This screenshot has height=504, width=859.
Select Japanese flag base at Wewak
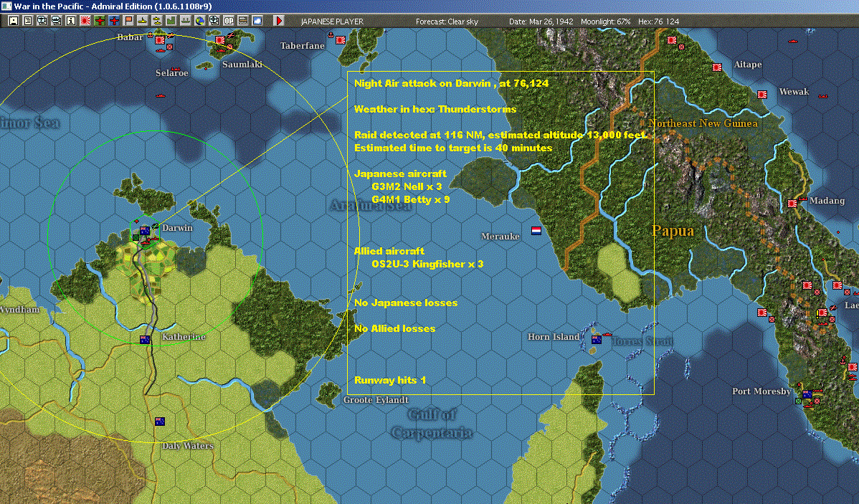[x=761, y=94]
